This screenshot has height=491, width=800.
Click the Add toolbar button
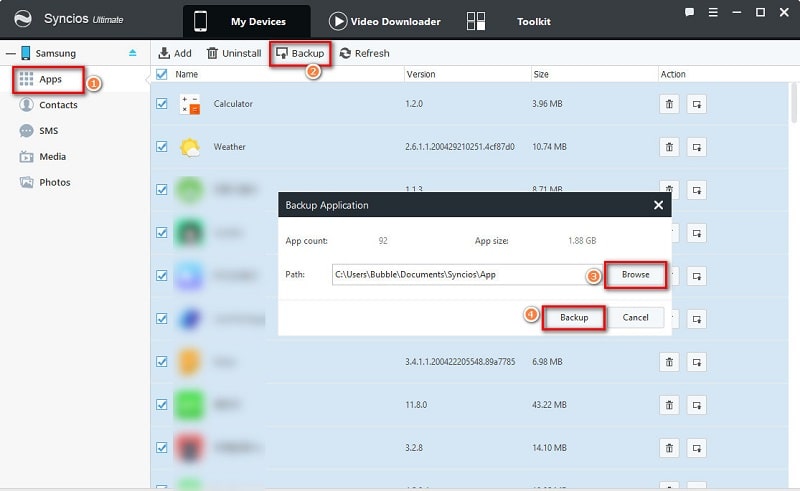pos(174,53)
